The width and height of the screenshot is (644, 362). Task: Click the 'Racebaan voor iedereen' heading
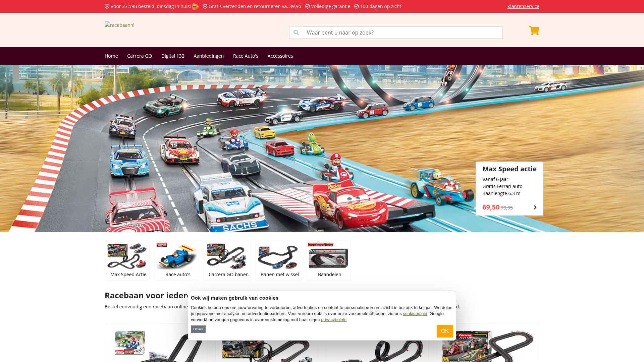point(146,295)
